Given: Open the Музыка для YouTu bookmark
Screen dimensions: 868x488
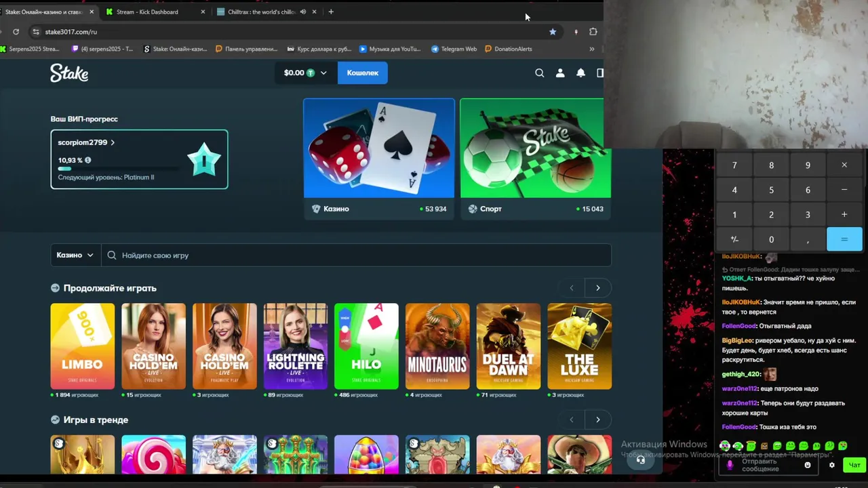Looking at the screenshot, I should tap(391, 49).
